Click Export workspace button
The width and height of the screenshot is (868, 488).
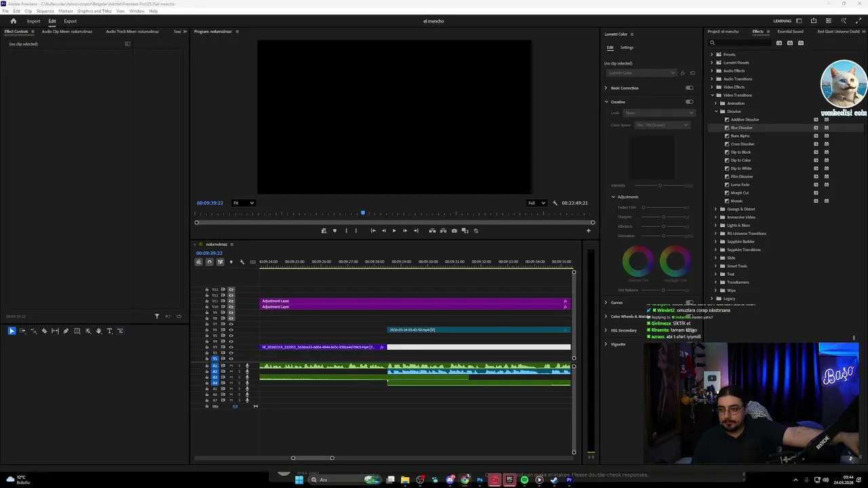click(71, 21)
